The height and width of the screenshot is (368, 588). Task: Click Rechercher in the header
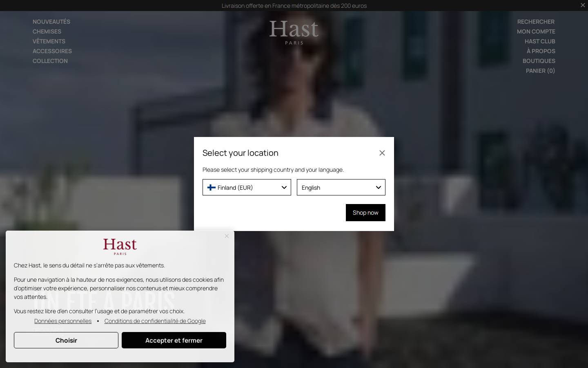pyautogui.click(x=536, y=22)
